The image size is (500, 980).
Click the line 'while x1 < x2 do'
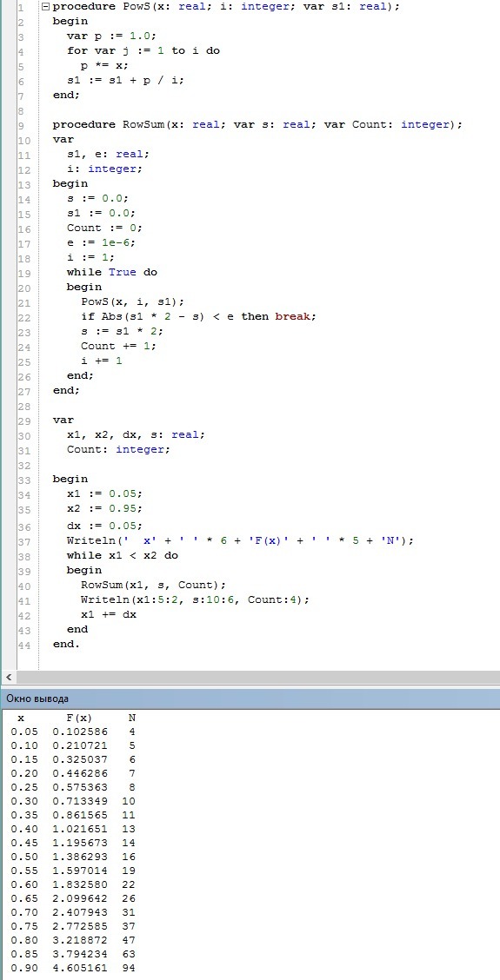tap(123, 555)
